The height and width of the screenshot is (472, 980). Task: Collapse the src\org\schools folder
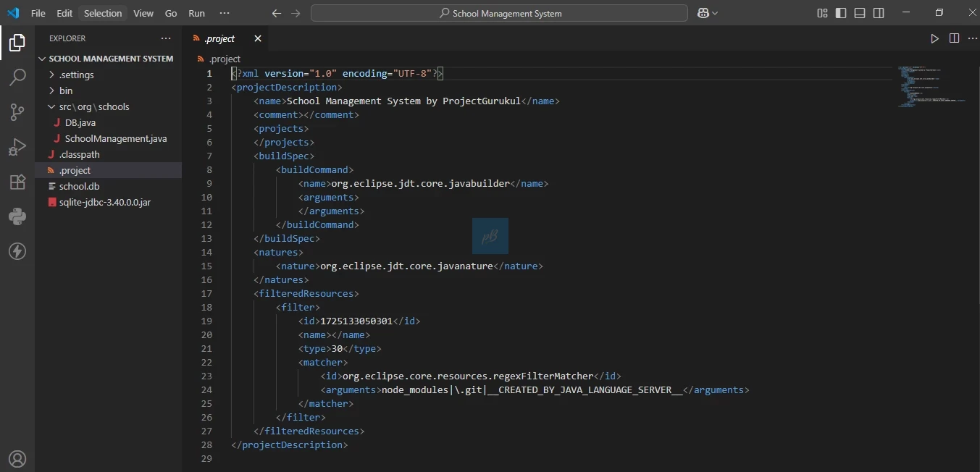click(93, 106)
